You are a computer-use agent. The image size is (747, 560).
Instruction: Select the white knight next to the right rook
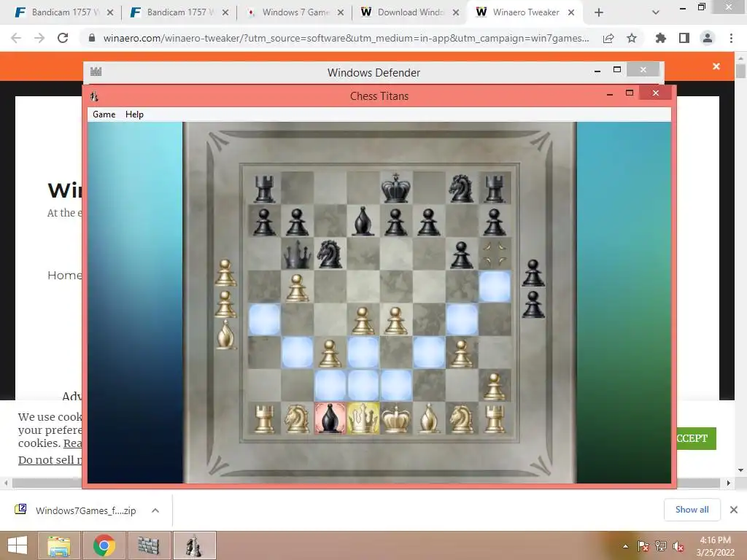point(462,419)
